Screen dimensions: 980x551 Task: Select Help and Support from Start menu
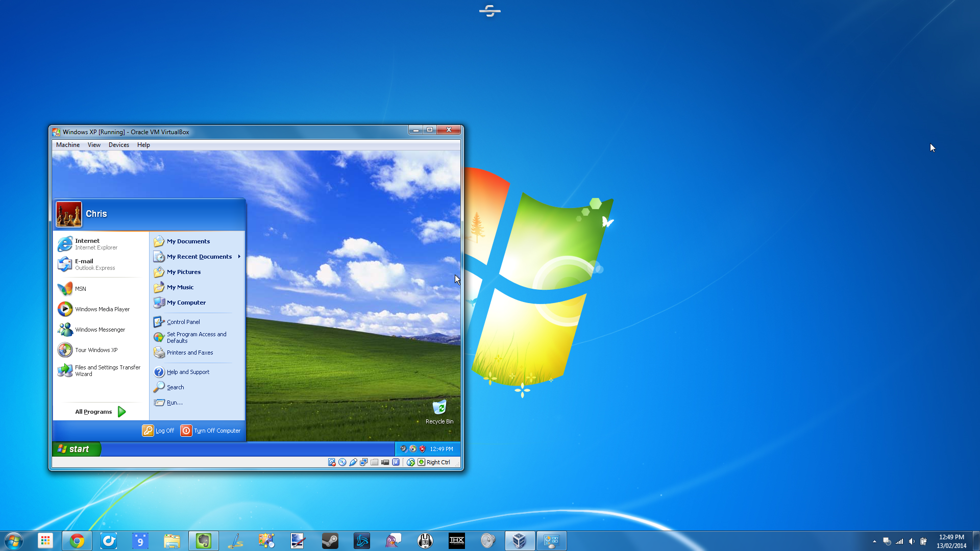(x=188, y=371)
